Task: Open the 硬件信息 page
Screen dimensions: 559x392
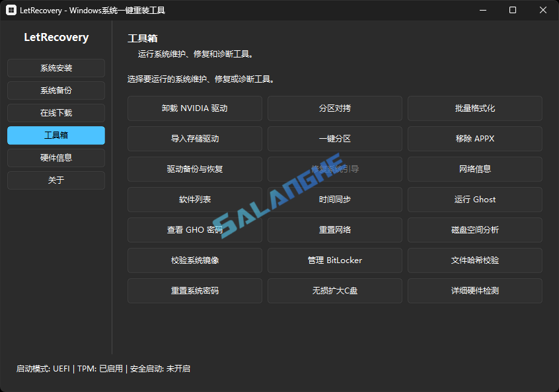Action: tap(56, 158)
